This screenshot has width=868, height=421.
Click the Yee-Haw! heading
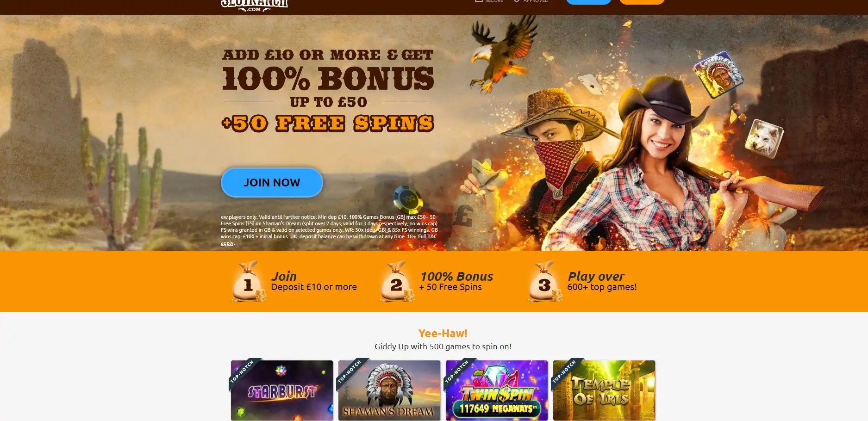[443, 333]
